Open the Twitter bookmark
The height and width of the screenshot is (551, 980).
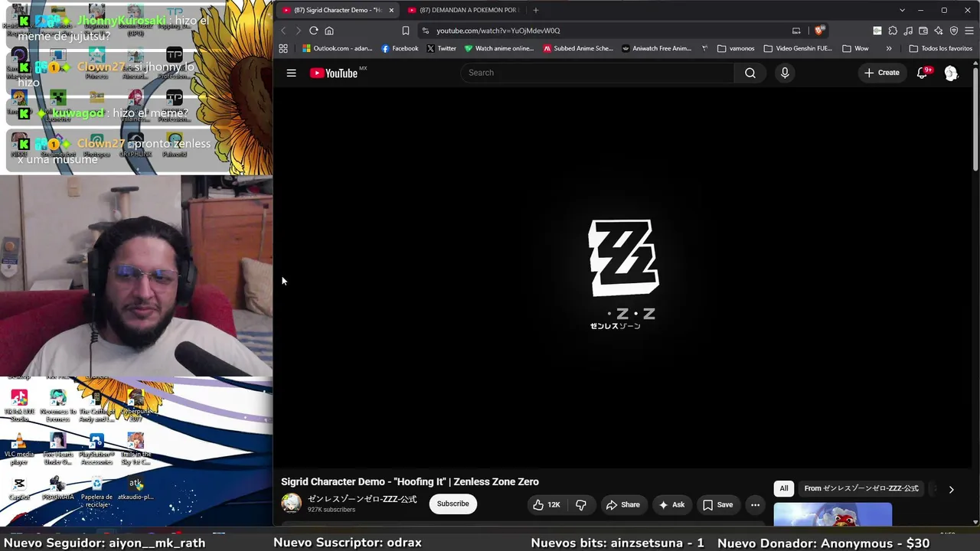[442, 48]
